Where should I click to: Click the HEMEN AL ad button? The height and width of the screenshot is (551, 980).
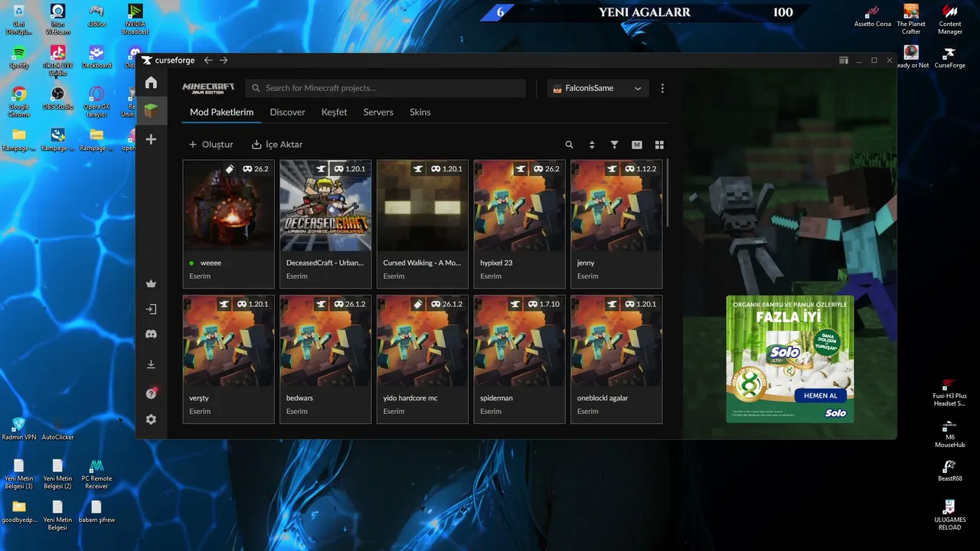click(821, 396)
